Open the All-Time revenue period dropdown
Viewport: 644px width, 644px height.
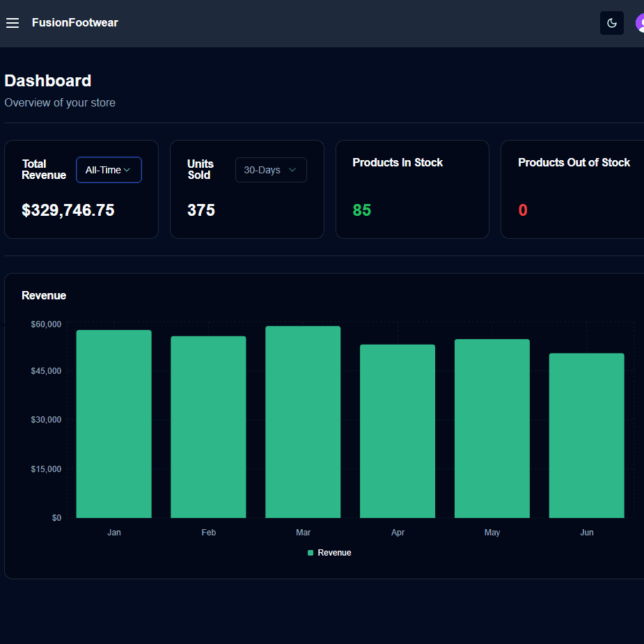click(x=109, y=170)
